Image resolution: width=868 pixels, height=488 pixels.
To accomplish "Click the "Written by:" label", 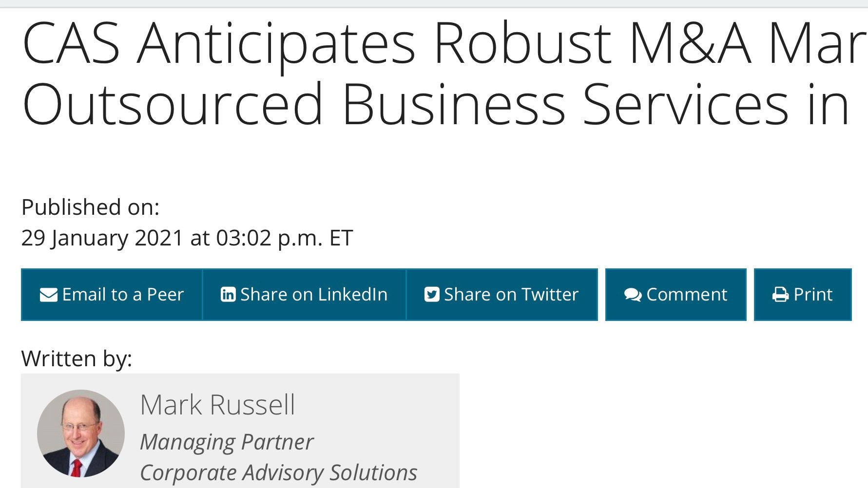I will (77, 359).
